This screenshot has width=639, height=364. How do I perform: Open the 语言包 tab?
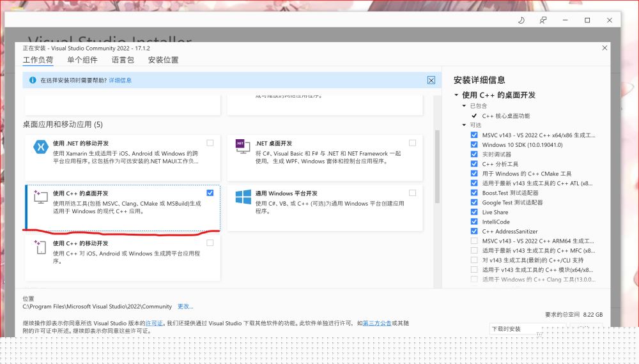coord(123,60)
